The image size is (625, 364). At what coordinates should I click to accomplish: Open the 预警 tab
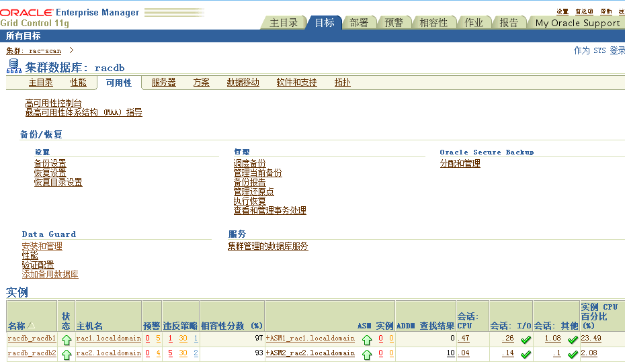point(394,23)
